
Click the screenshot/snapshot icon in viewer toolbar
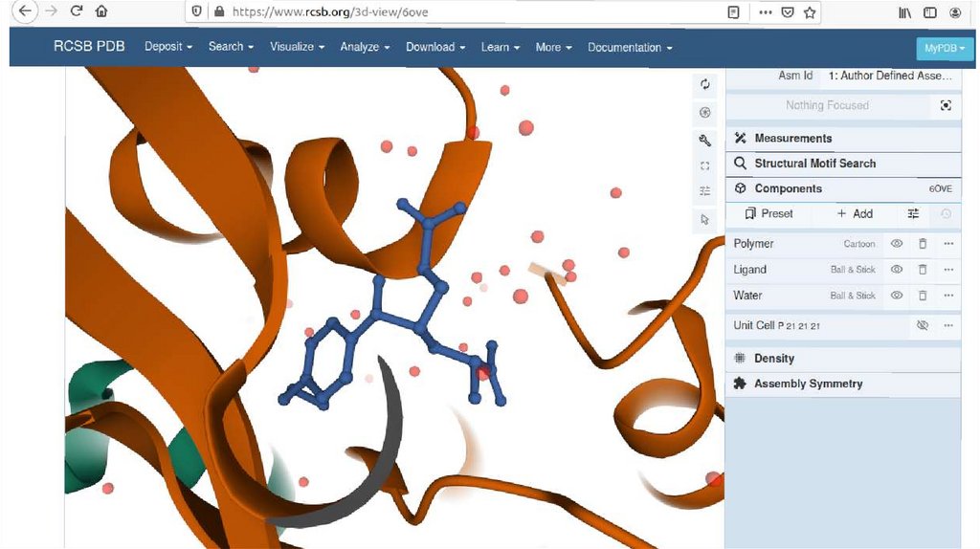pos(705,112)
